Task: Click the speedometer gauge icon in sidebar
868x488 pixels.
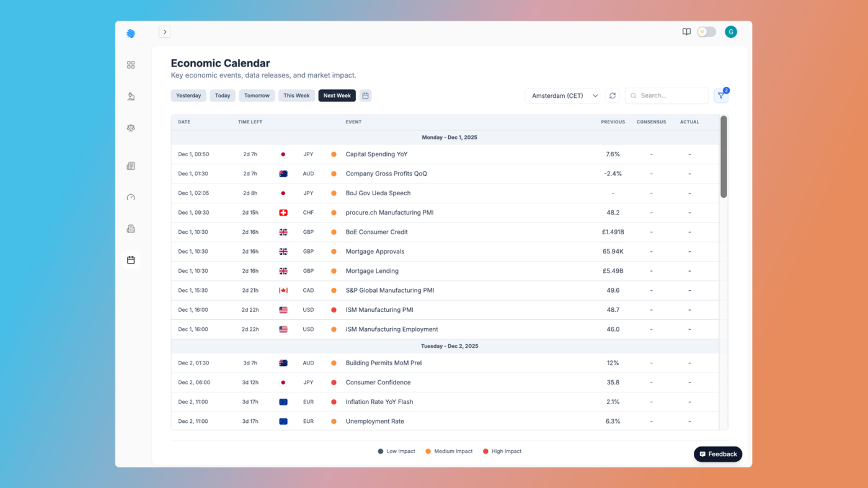Action: pos(131,198)
